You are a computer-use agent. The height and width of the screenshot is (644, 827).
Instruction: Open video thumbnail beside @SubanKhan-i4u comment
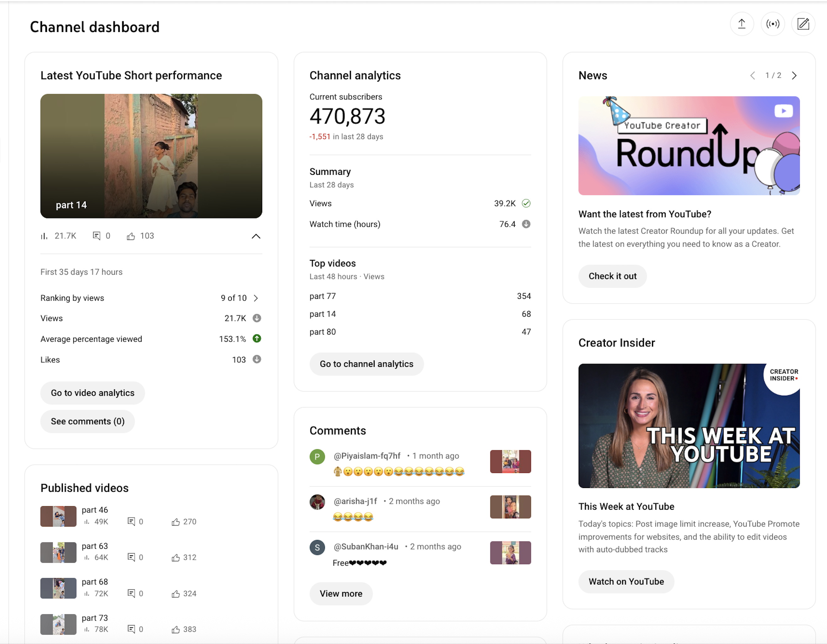pos(510,553)
